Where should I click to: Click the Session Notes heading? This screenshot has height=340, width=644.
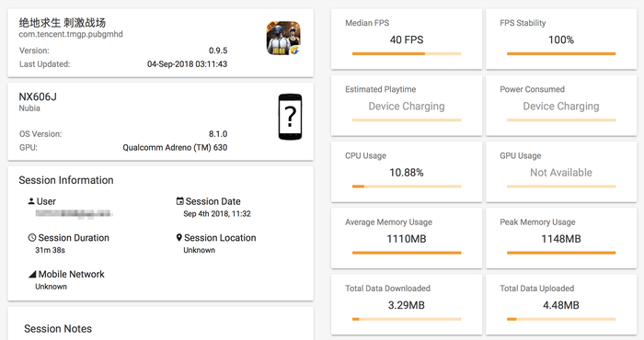pyautogui.click(x=58, y=329)
